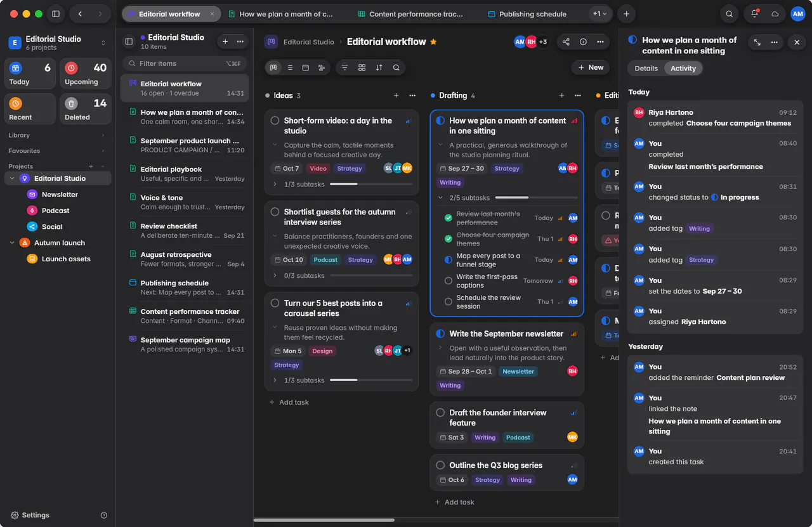Click Add task under Drafting column
The height and width of the screenshot is (527, 812).
coord(454,502)
